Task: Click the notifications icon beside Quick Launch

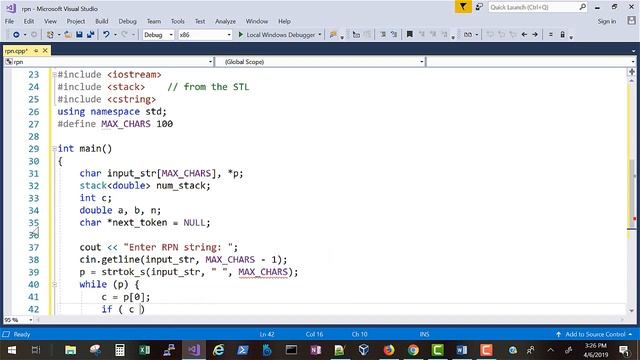Action: (479, 7)
